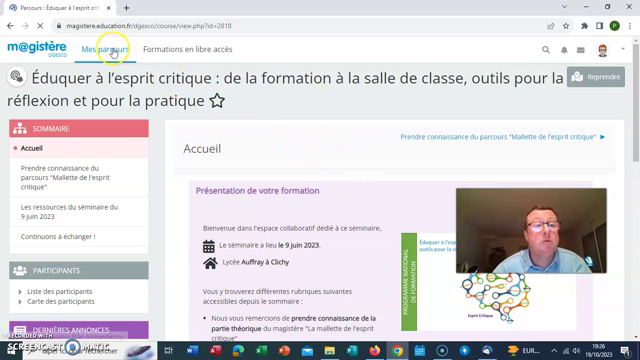Click the browser back arrow
640x360 pixels.
coord(10,26)
